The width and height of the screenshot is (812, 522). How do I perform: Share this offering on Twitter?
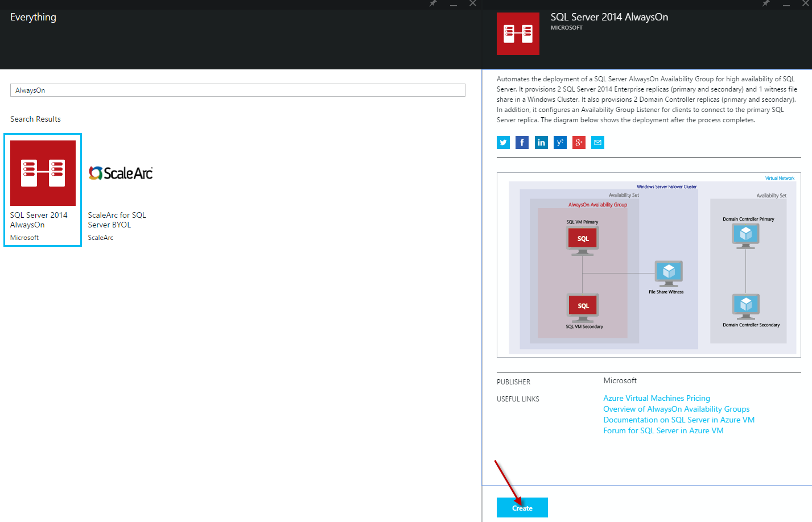click(503, 143)
